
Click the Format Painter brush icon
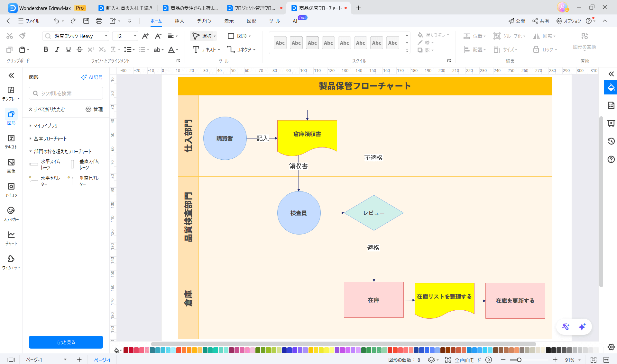click(x=22, y=36)
